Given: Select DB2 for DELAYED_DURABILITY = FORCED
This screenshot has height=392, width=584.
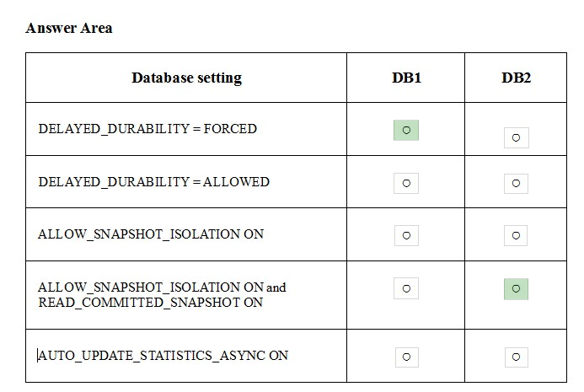Looking at the screenshot, I should 517,138.
